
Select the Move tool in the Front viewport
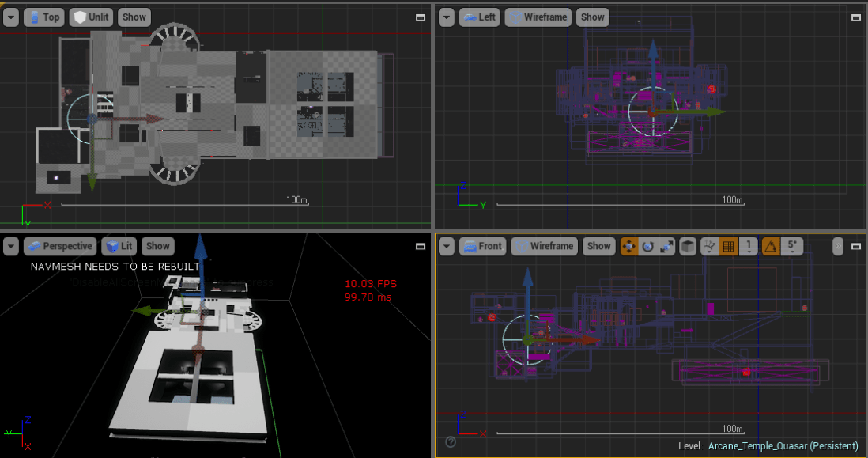[628, 246]
